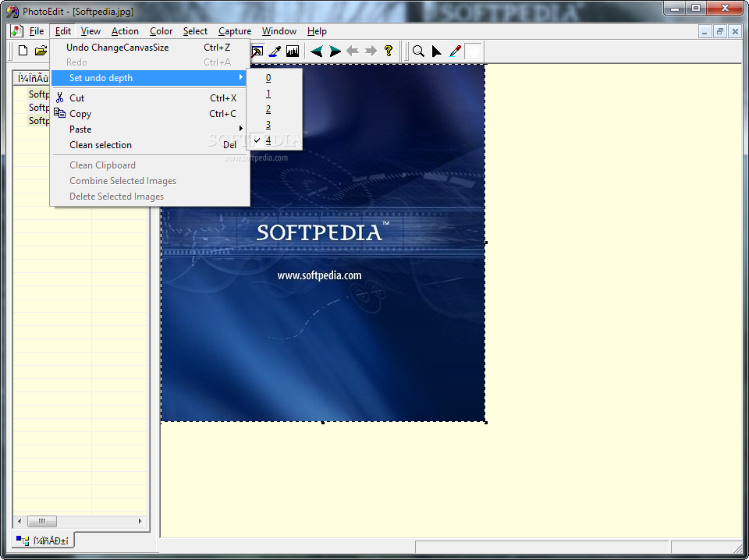Click the hammer image toolbar icon
Image resolution: width=749 pixels, height=560 pixels.
coord(257,51)
